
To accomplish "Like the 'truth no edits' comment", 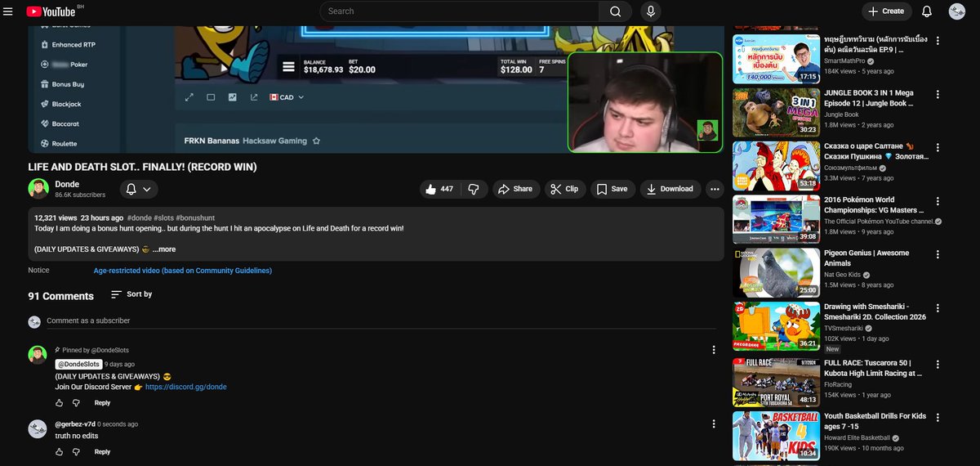I will 60,452.
